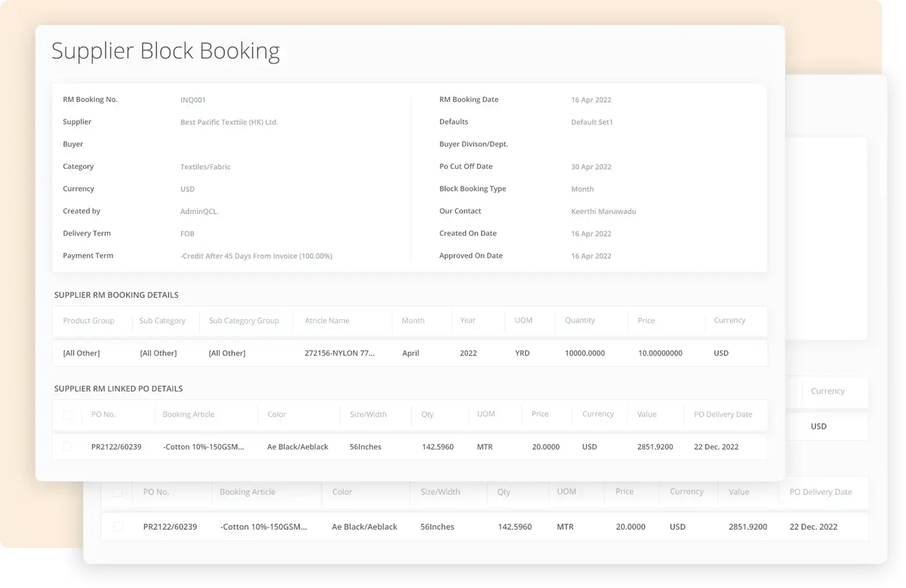Click the Product Group column header
Viewport: 906px width, 588px height.
(x=89, y=320)
